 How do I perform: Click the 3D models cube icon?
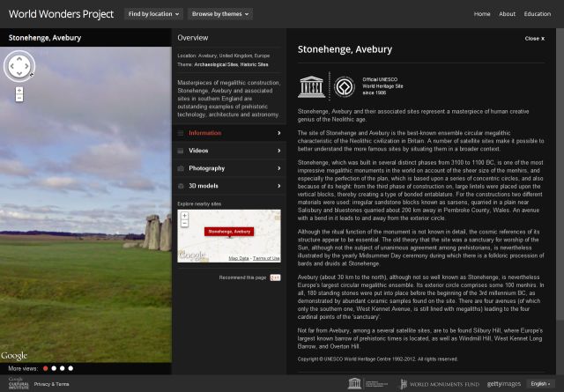(x=181, y=186)
